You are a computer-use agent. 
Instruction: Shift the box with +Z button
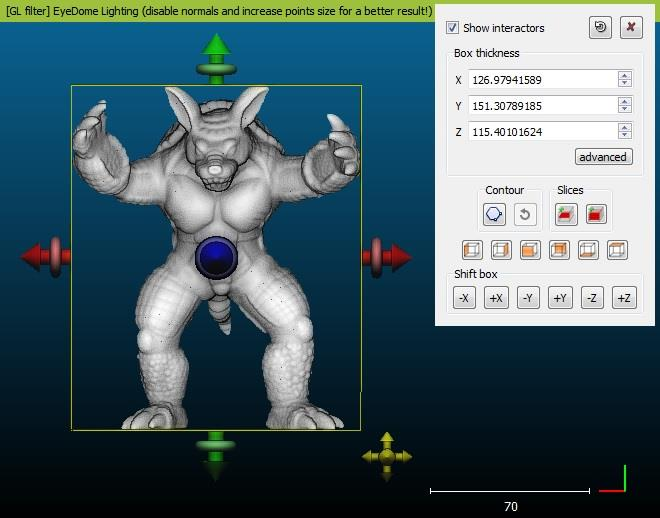point(623,298)
